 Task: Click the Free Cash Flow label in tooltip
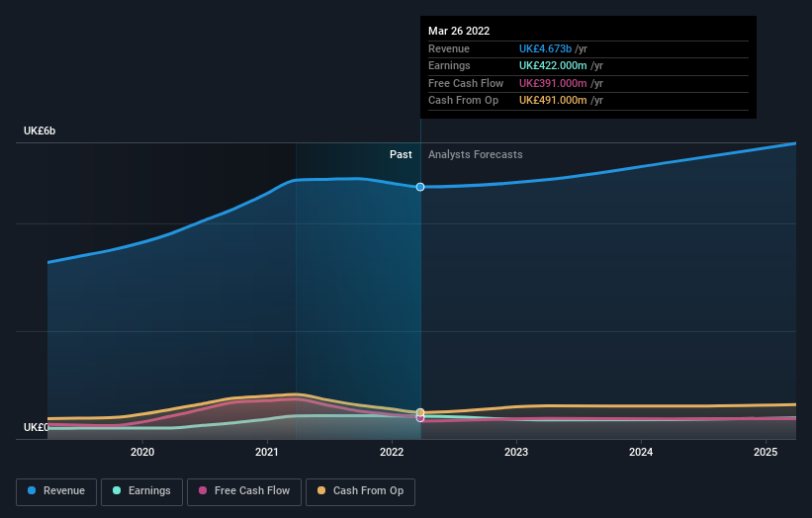(466, 83)
